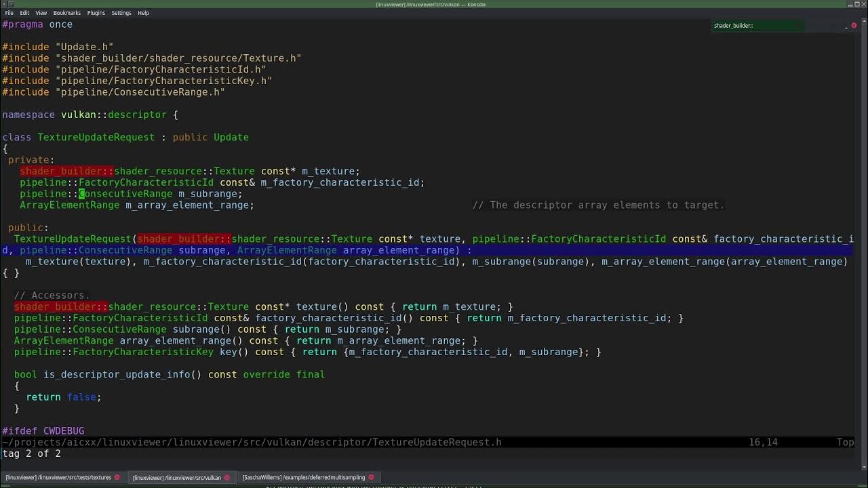Click the '// Accessors.' comment

[52, 296]
